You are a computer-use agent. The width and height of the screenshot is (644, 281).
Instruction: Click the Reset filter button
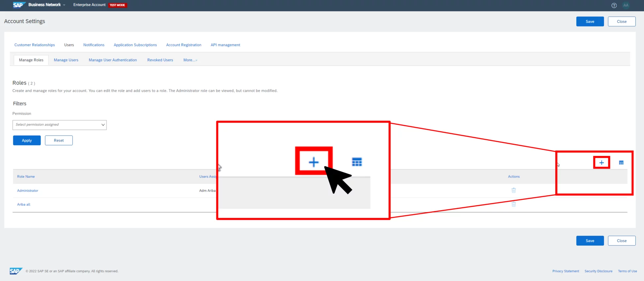59,140
